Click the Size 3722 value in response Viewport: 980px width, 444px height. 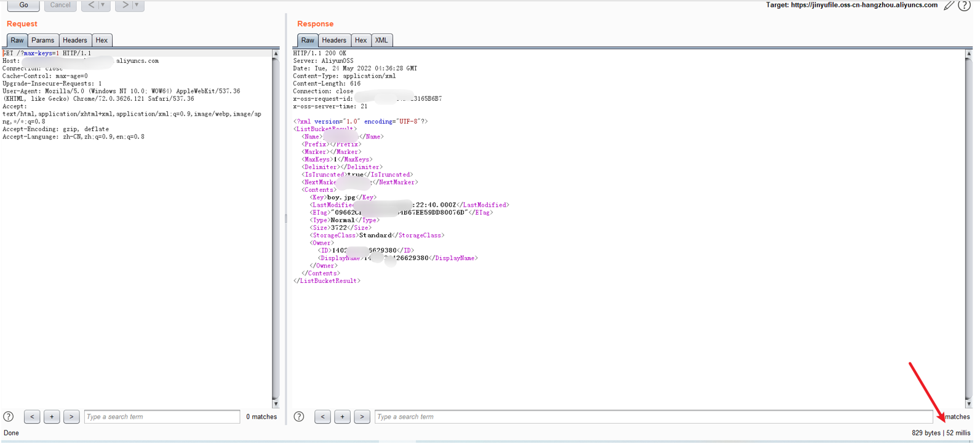point(339,228)
